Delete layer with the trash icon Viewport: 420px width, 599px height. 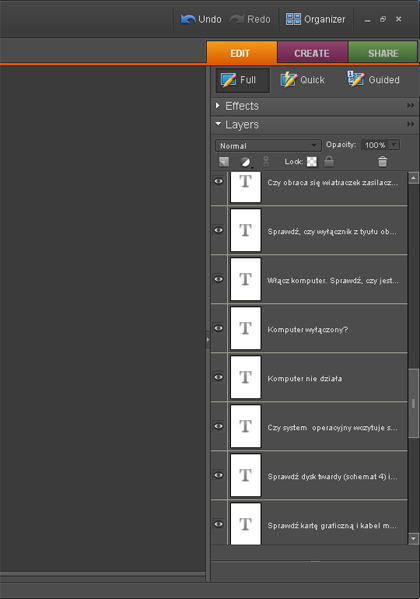click(x=383, y=162)
